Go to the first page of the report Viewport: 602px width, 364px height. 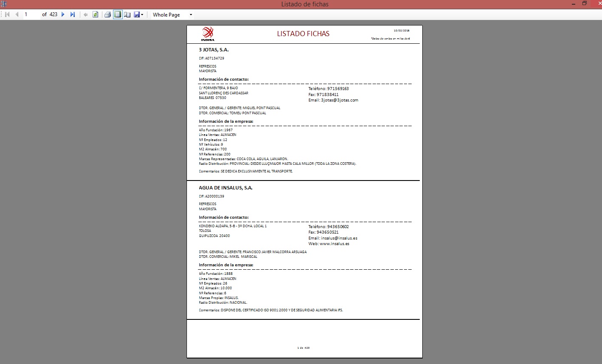tap(7, 14)
